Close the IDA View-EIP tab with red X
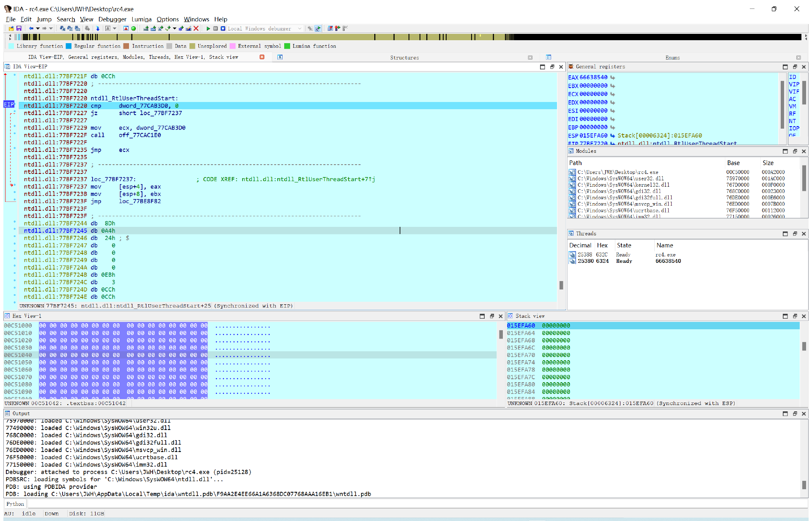The height and width of the screenshot is (521, 812). pyautogui.click(x=262, y=57)
